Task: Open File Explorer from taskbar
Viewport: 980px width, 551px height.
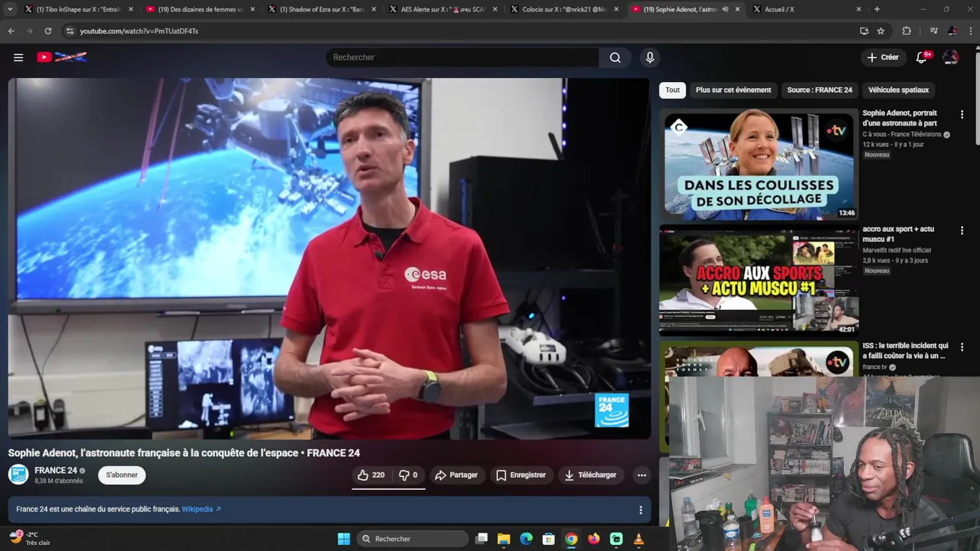Action: coord(504,539)
